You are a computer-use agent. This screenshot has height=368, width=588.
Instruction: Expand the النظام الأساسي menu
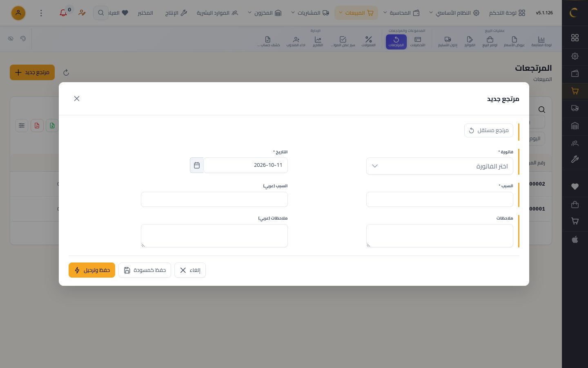(x=454, y=13)
